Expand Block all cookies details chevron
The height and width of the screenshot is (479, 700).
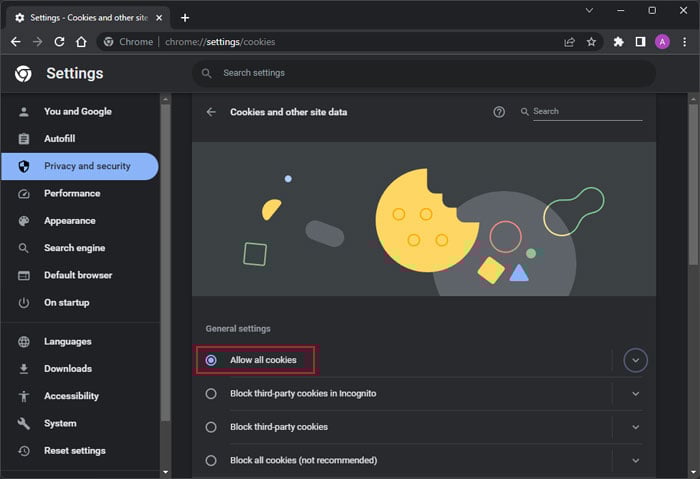coord(635,460)
